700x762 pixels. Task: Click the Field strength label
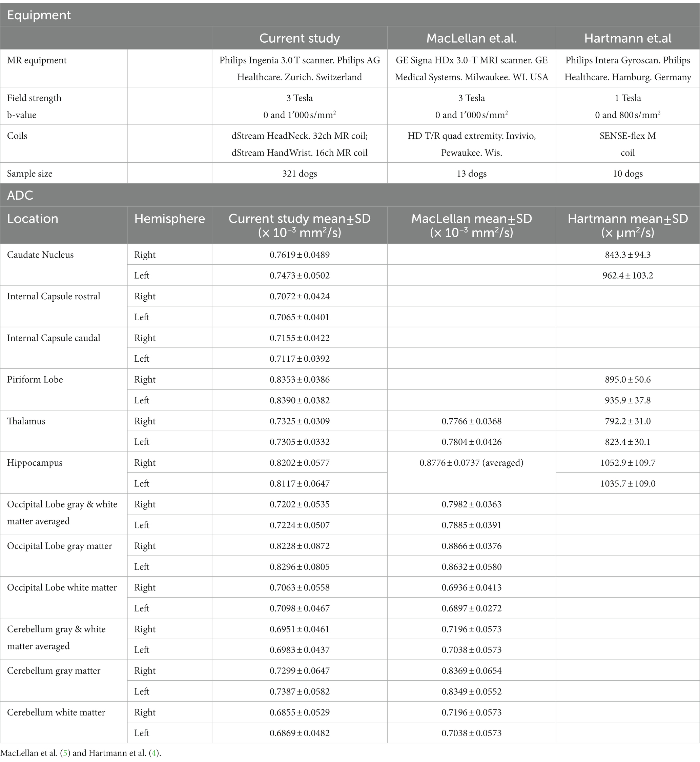pyautogui.click(x=34, y=98)
